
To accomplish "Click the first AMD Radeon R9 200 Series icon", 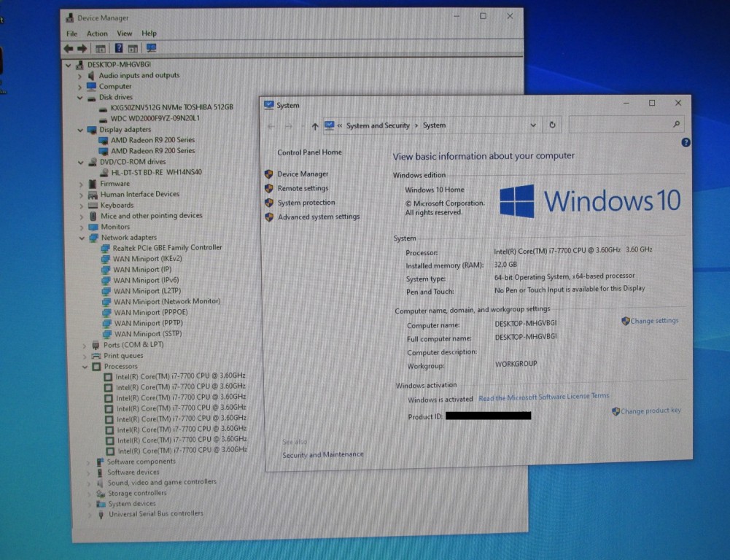I will tap(104, 140).
